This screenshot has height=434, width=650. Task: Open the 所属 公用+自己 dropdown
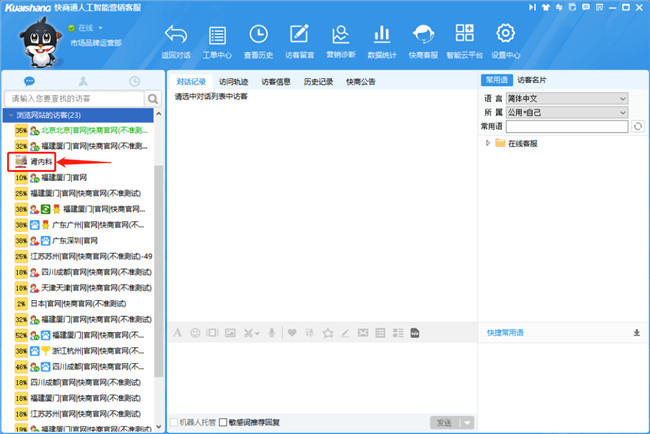point(568,112)
